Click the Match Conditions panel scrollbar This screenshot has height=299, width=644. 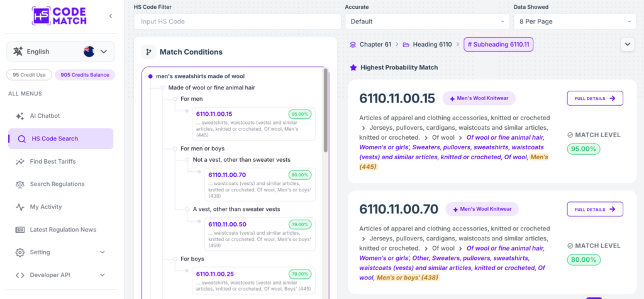pyautogui.click(x=326, y=110)
